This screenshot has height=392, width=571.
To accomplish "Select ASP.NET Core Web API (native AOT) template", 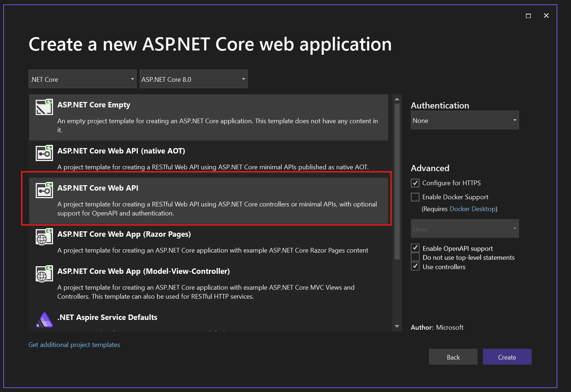I will pos(208,159).
